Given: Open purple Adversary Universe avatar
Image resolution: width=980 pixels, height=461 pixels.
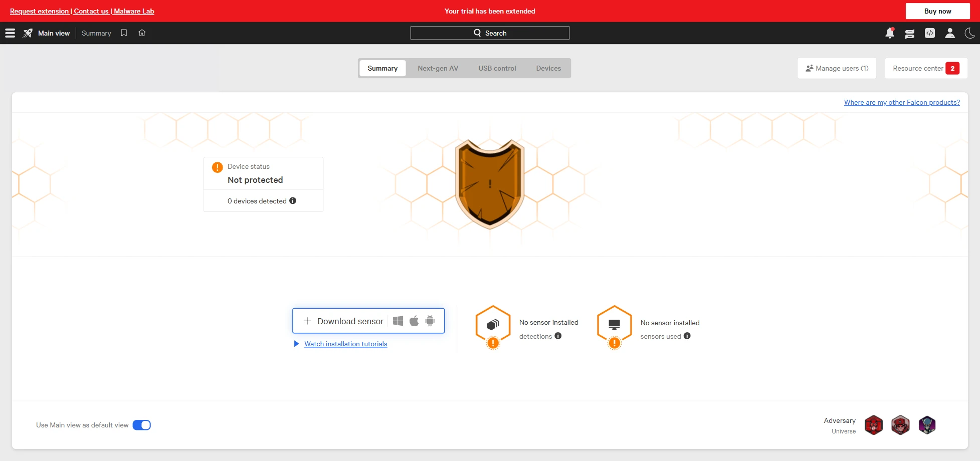Looking at the screenshot, I should click(927, 425).
